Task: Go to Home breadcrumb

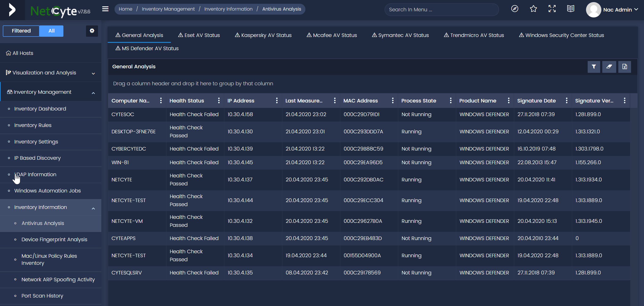Action: pos(126,9)
